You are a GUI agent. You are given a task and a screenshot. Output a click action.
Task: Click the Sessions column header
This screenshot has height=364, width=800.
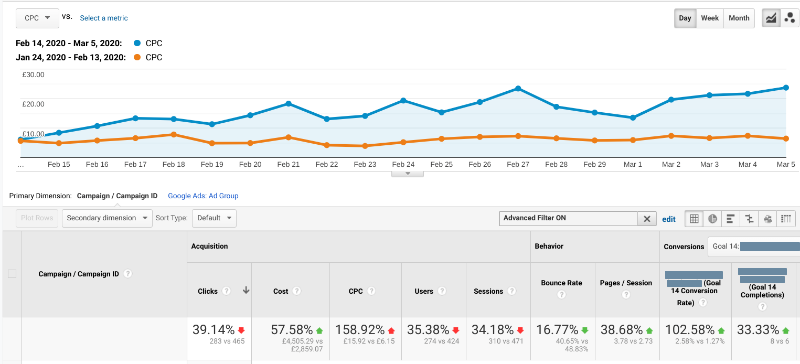(x=488, y=291)
